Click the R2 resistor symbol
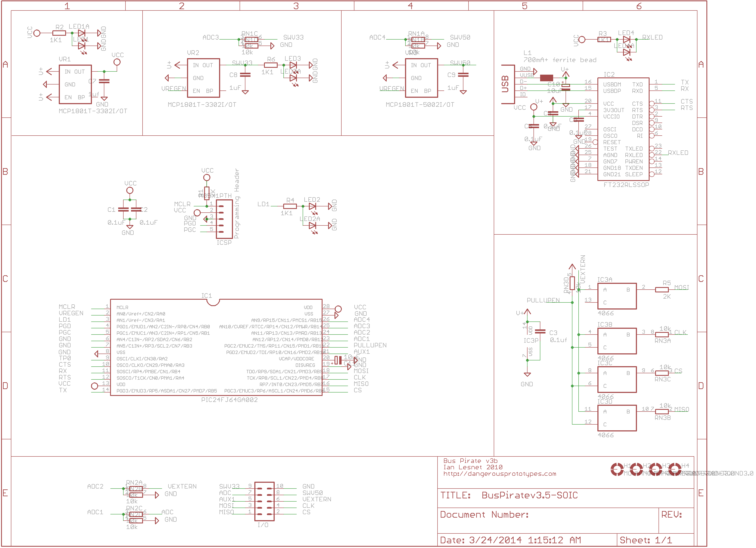The image size is (756, 548). pyautogui.click(x=59, y=33)
